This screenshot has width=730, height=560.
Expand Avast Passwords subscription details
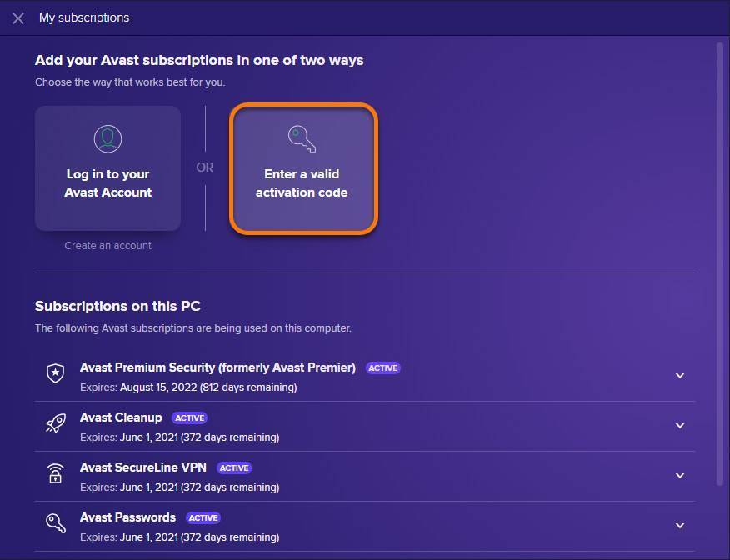(x=679, y=526)
